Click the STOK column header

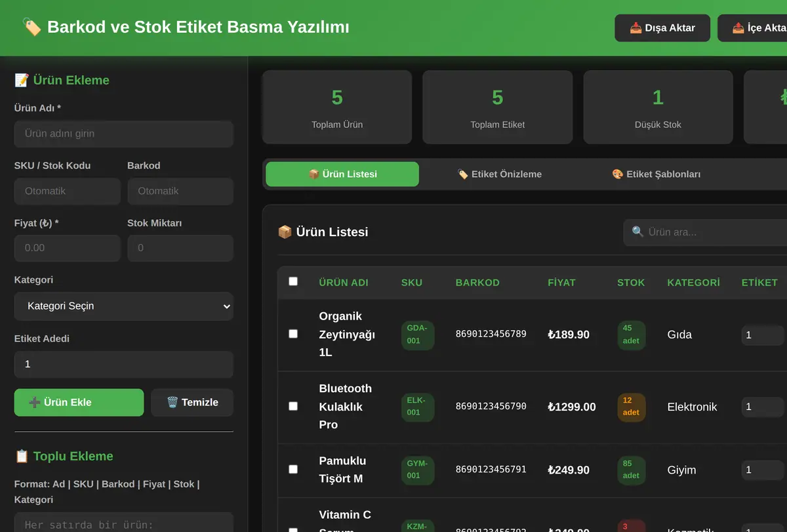[631, 283]
